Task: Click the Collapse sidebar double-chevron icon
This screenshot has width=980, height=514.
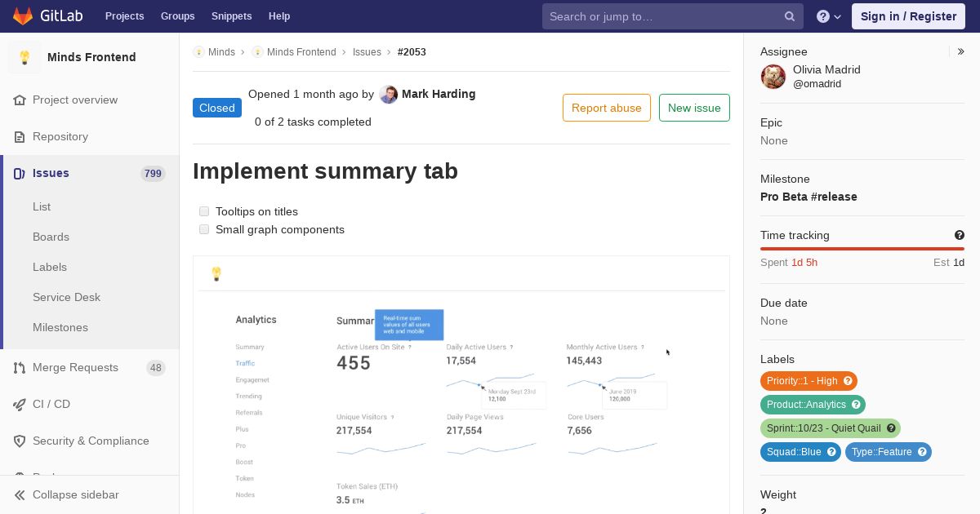Action: [x=20, y=494]
